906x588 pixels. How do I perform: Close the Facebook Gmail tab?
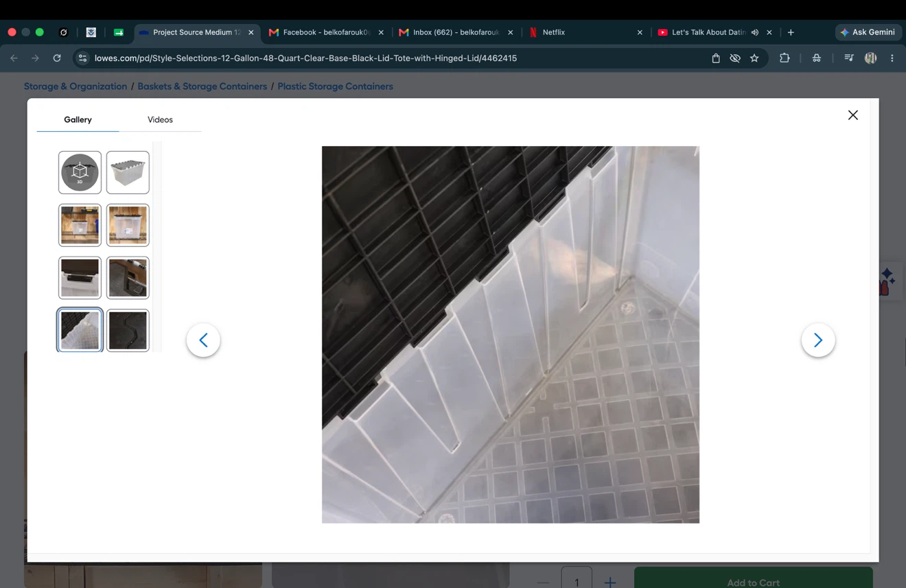381,32
